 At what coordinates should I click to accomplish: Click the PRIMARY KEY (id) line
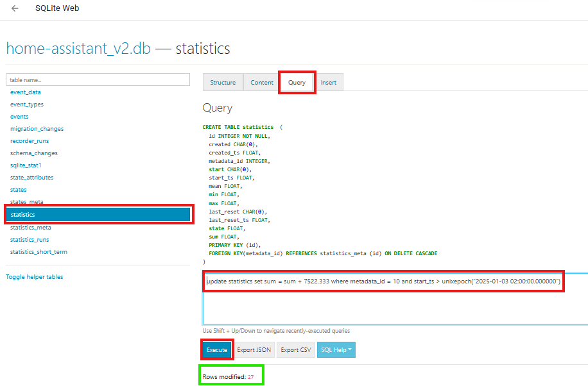click(x=235, y=245)
